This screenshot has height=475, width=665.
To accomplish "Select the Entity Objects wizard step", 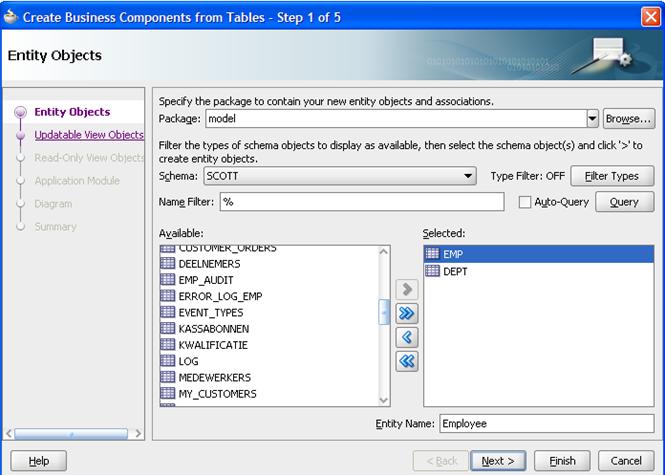I will pos(72,112).
